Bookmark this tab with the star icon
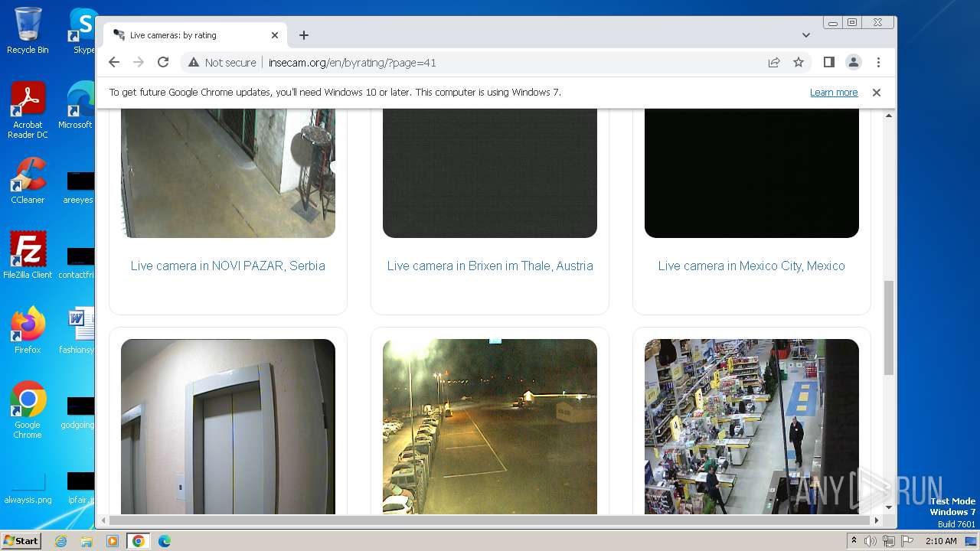This screenshot has width=980, height=551. tap(799, 63)
